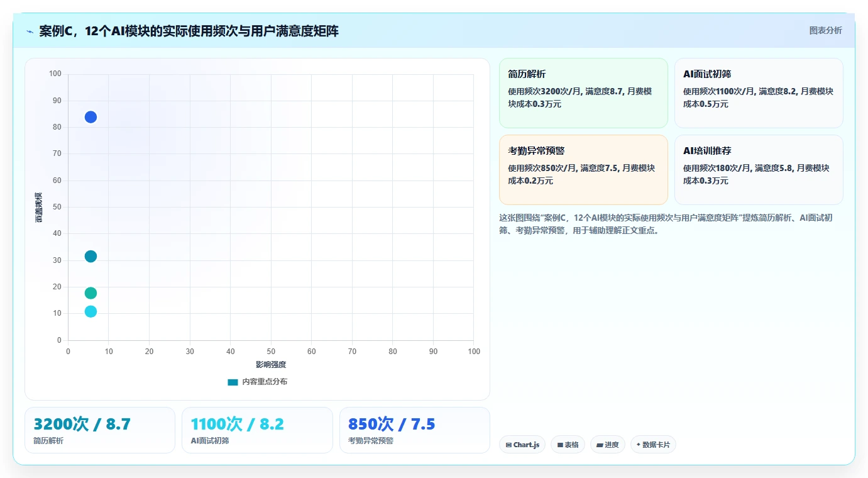868x478 pixels.
Task: Click the 覆盖规模 y-axis title
Action: click(x=38, y=207)
